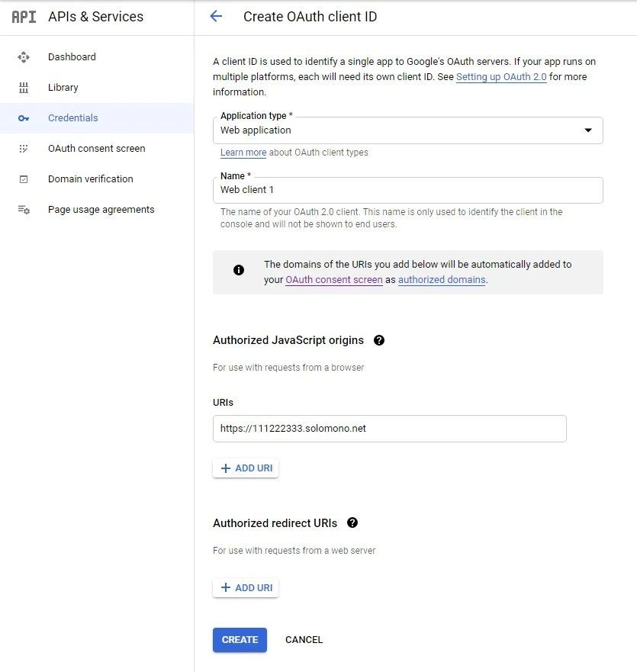Viewport: 637px width, 672px height.
Task: Click the Library icon in sidebar
Action: pos(24,88)
